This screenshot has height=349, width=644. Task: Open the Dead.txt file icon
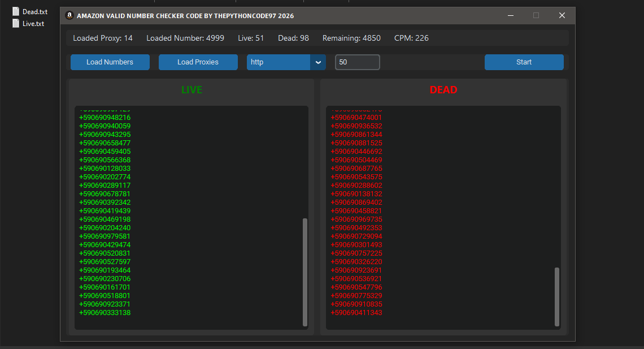click(16, 11)
